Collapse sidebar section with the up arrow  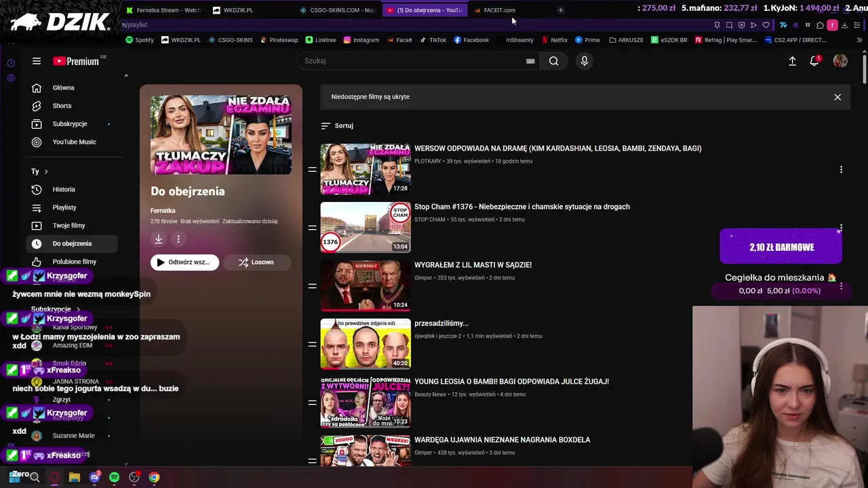pyautogui.click(x=126, y=76)
